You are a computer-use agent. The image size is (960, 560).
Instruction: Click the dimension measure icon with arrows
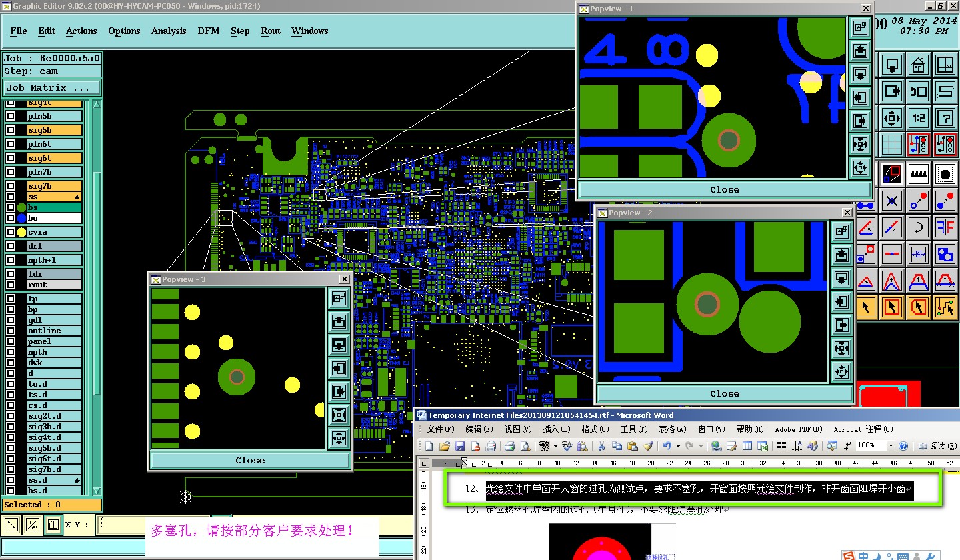pyautogui.click(x=918, y=253)
